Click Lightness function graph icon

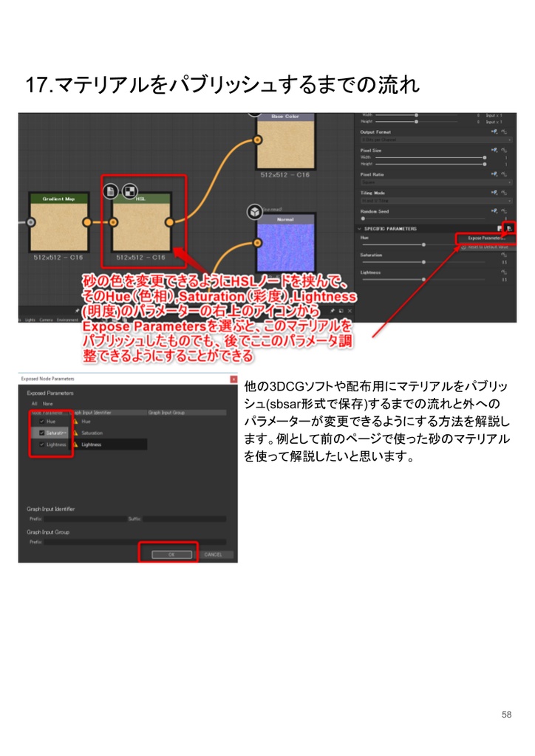click(x=504, y=272)
